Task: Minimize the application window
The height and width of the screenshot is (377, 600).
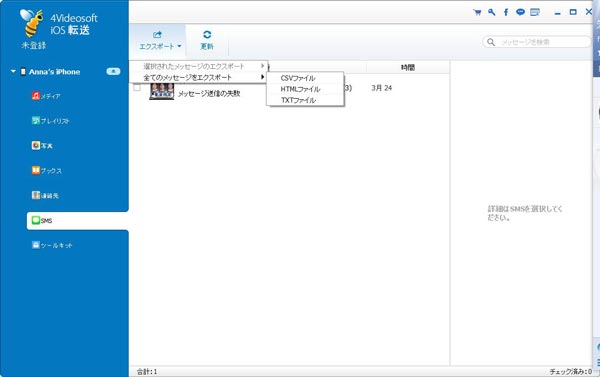Action: [x=558, y=13]
